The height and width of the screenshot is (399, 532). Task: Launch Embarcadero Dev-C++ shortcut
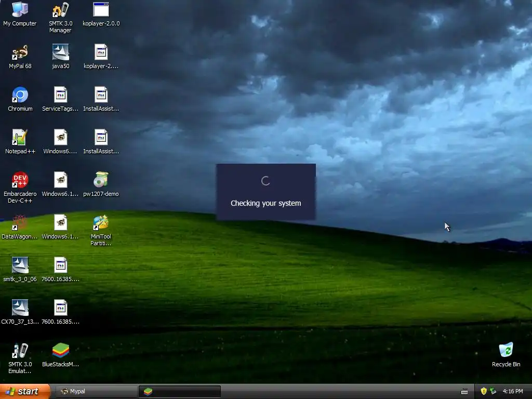20,188
